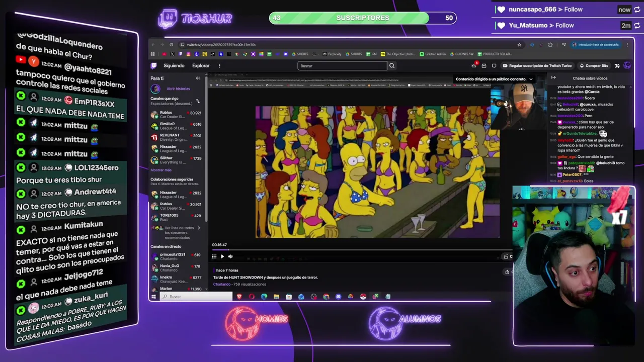Viewport: 644px width, 362px height.
Task: Open the PRODUCTO SELLAD... bookmark
Action: click(x=495, y=54)
